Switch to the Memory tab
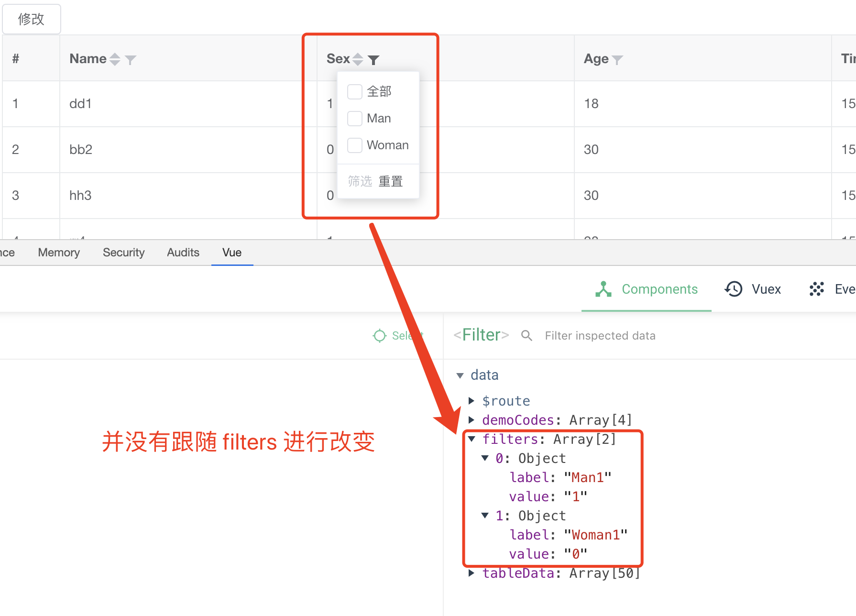 58,252
